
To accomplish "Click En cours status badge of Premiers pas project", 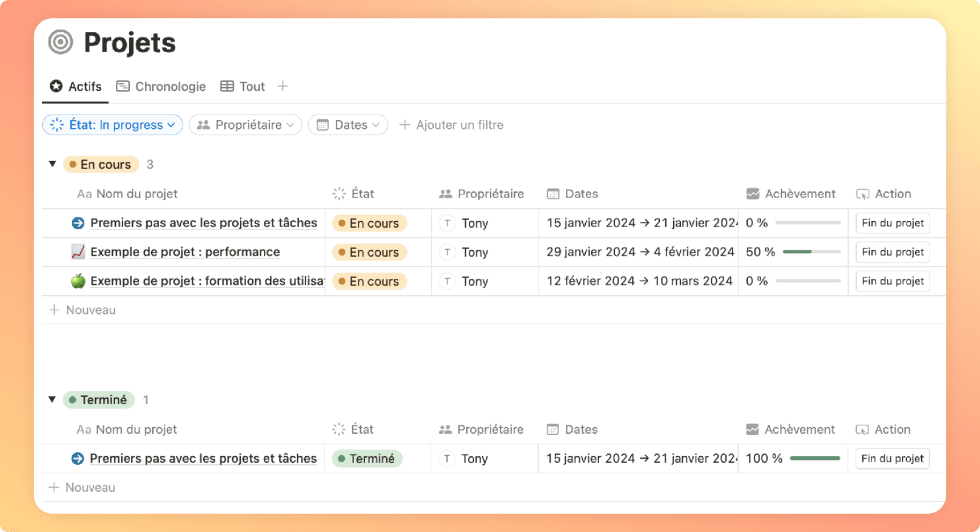I will [369, 223].
